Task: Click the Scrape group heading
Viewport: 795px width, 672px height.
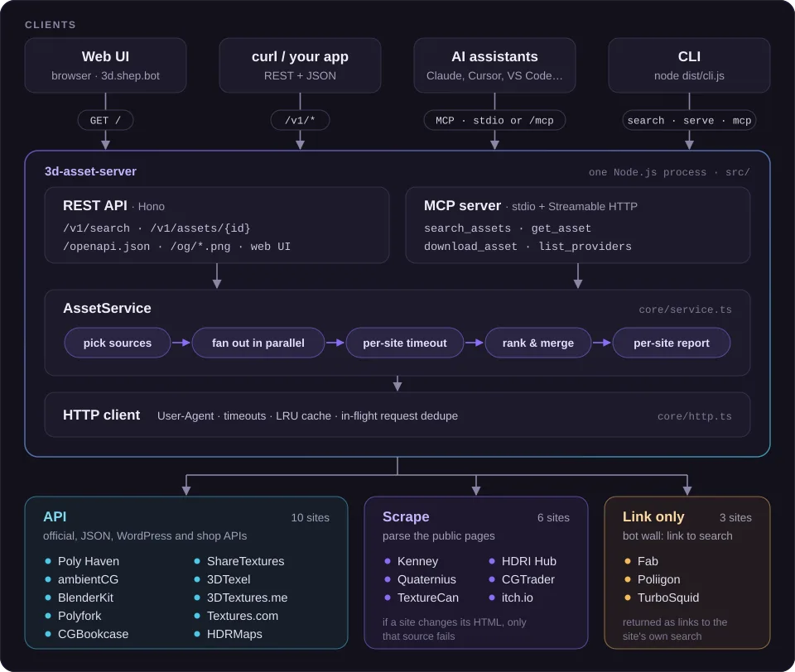Action: pos(406,516)
